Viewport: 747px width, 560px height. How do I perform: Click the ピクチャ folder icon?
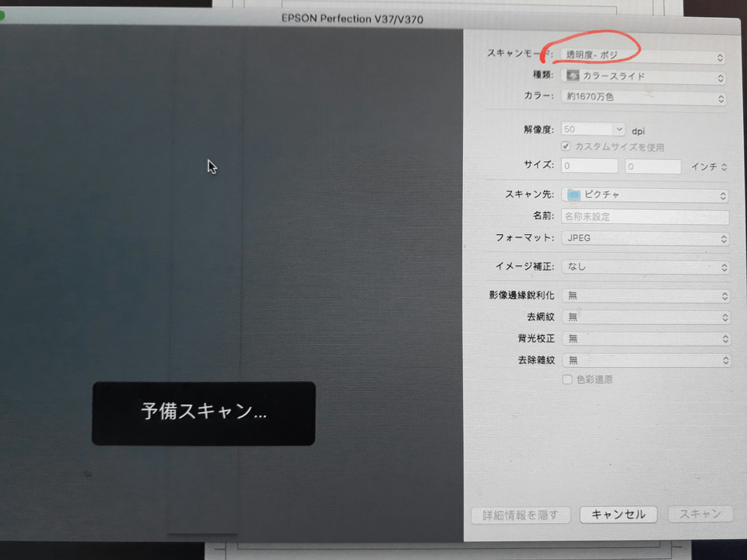coord(573,194)
